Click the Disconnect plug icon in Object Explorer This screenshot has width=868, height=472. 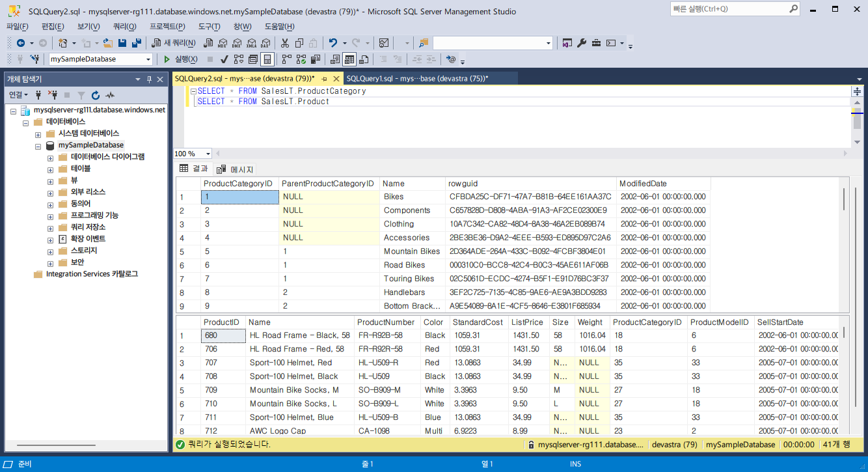(53, 95)
